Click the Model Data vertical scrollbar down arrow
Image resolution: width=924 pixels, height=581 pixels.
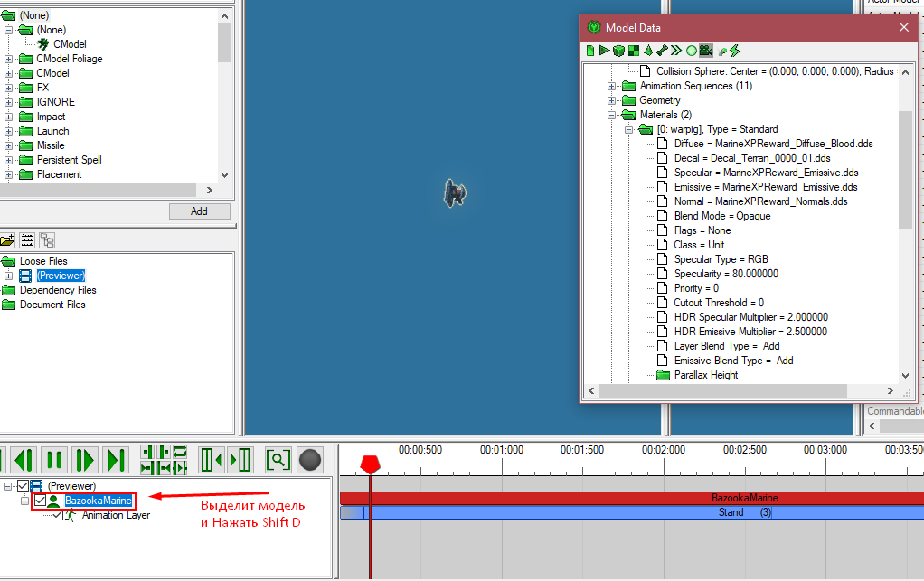pos(905,376)
